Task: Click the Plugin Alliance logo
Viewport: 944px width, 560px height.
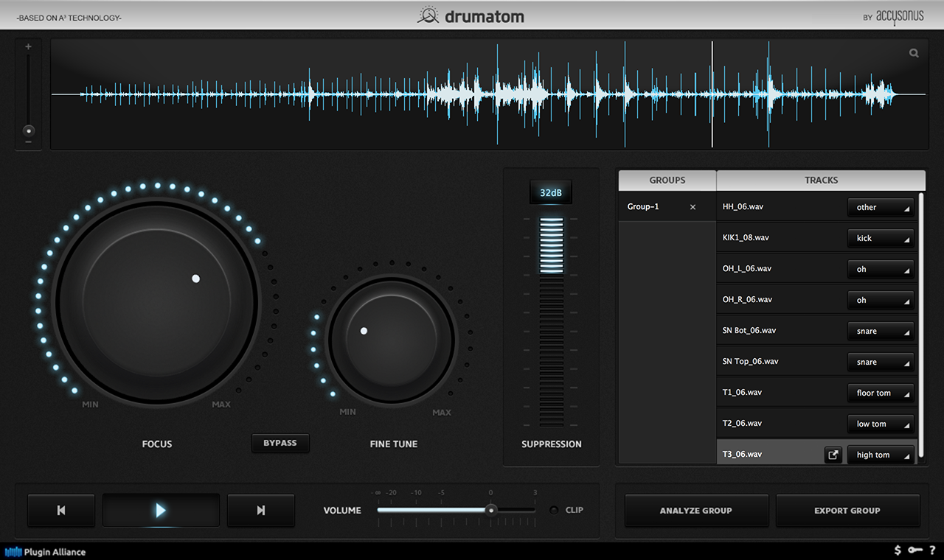Action: point(46,552)
